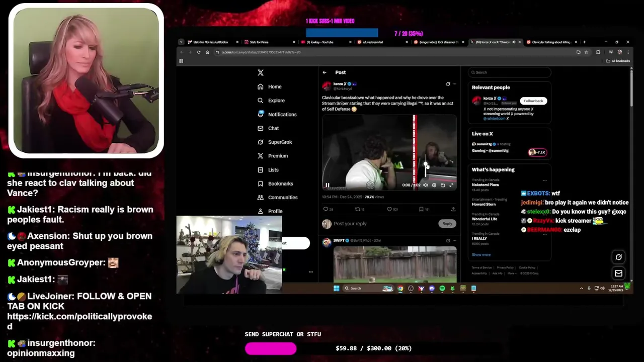Open the Nakatomi Plaza trend
This screenshot has width=644, height=362.
coord(486,185)
